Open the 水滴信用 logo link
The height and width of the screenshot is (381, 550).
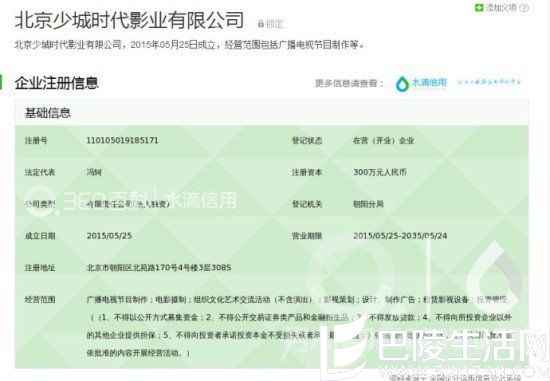(421, 83)
